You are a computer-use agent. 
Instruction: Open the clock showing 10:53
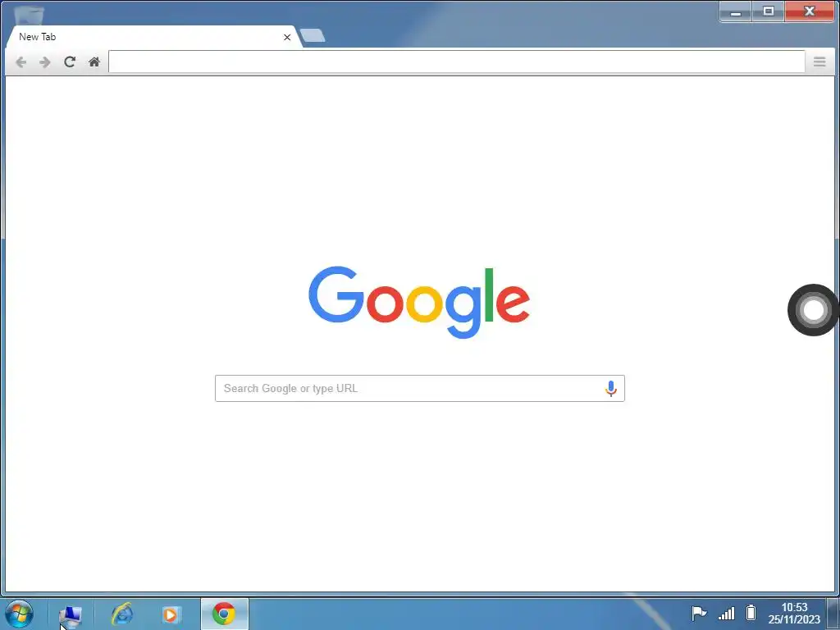pyautogui.click(x=794, y=614)
